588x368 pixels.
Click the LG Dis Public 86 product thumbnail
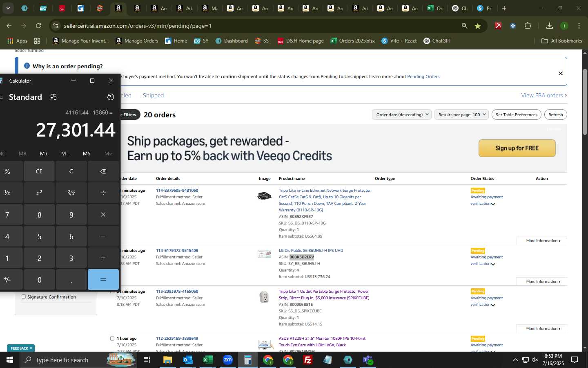coord(265,254)
